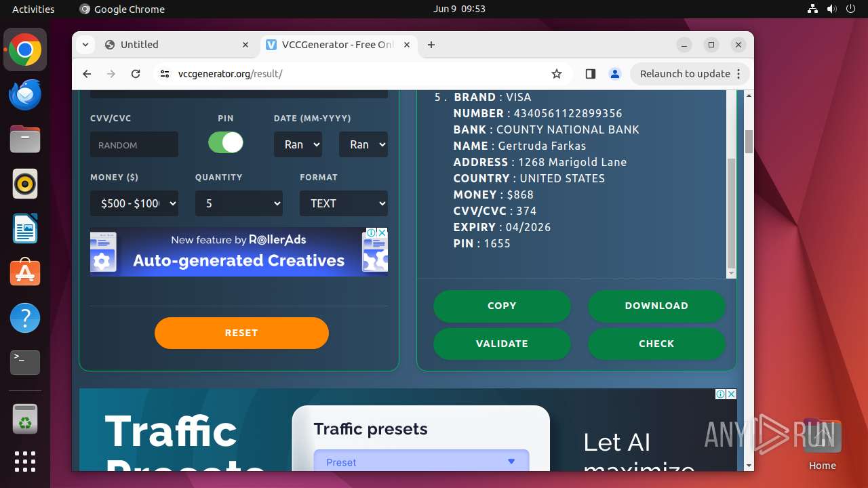Screen dimensions: 868x488
Task: Open volume icon in top bar
Action: [831, 9]
